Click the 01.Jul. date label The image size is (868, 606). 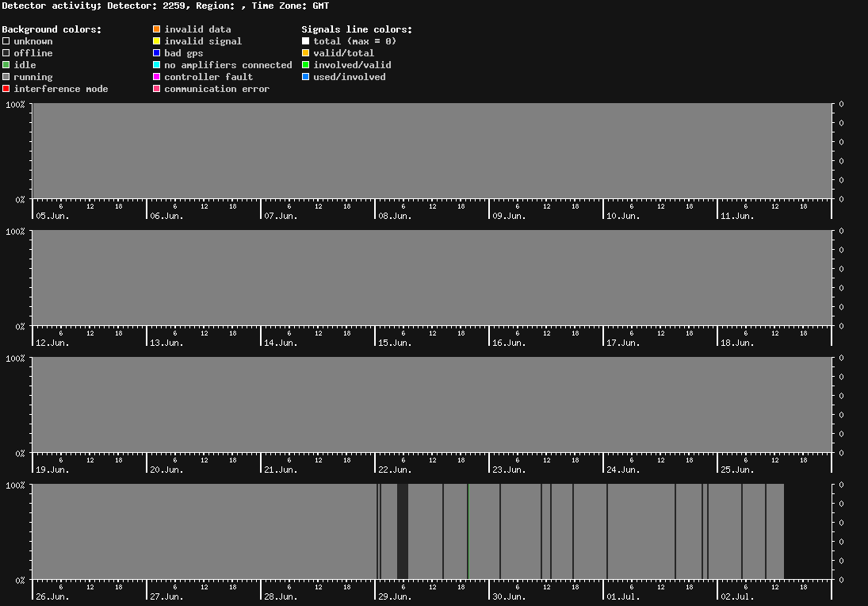(x=623, y=596)
